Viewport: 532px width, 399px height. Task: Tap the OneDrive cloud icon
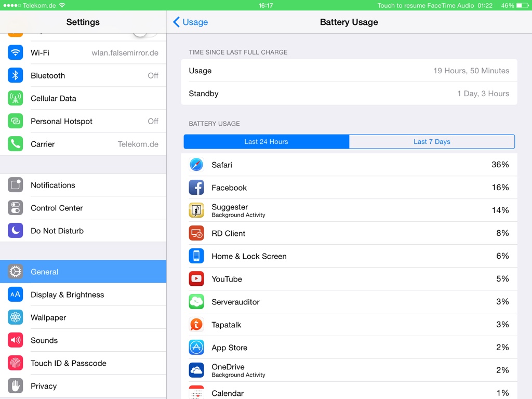196,370
